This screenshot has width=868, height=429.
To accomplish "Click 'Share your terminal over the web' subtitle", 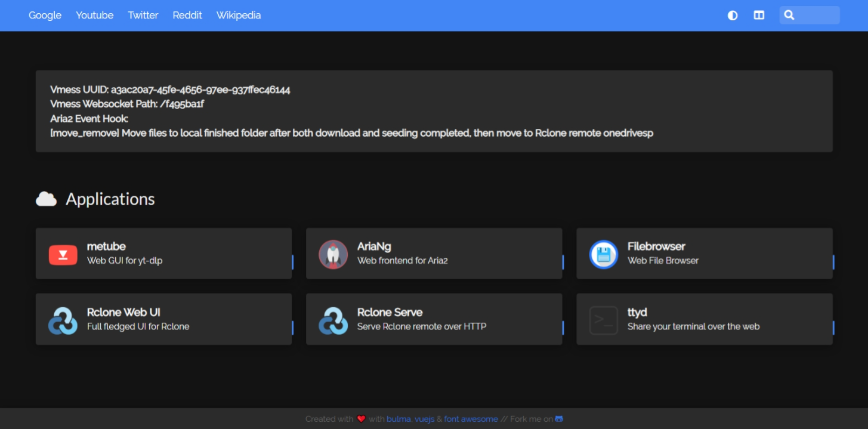I will [693, 326].
